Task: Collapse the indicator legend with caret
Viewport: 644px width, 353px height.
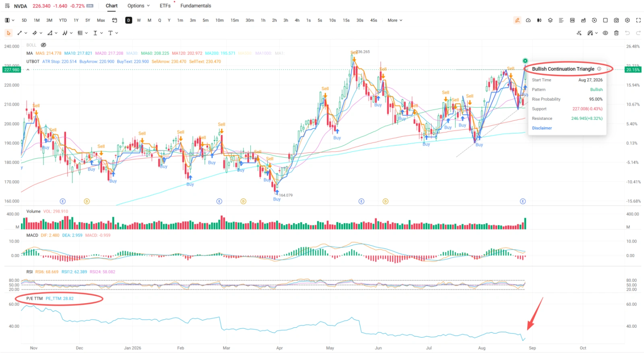Action: point(28,70)
